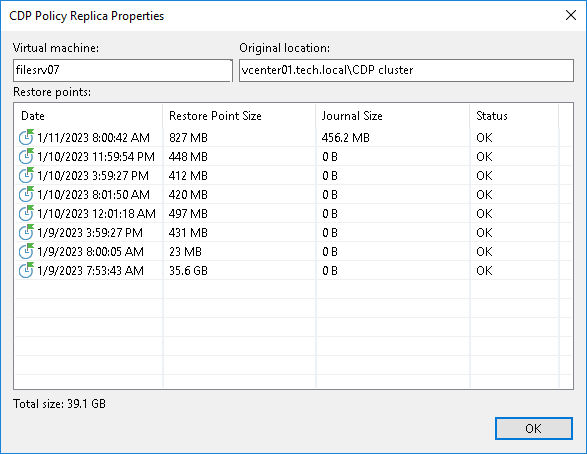This screenshot has width=587, height=454.
Task: Sort by Journal Size column header
Action: pos(393,116)
